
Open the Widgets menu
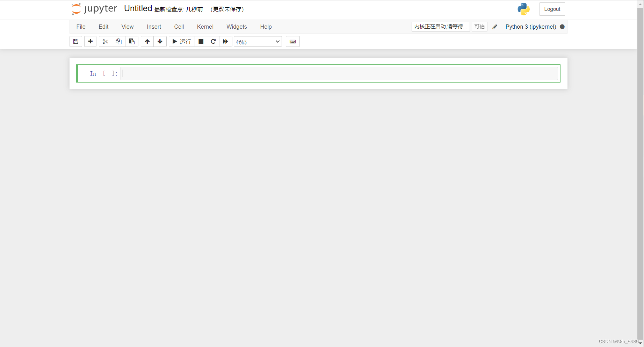[x=237, y=27]
